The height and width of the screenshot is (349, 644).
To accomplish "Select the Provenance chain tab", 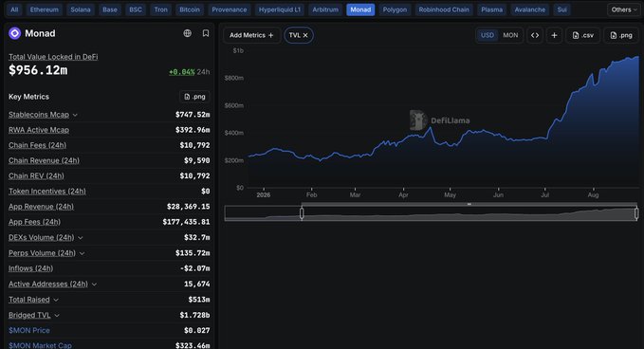I will (x=230, y=9).
